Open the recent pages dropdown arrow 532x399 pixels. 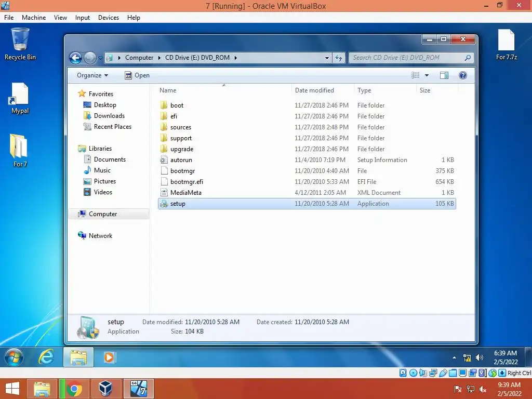100,58
